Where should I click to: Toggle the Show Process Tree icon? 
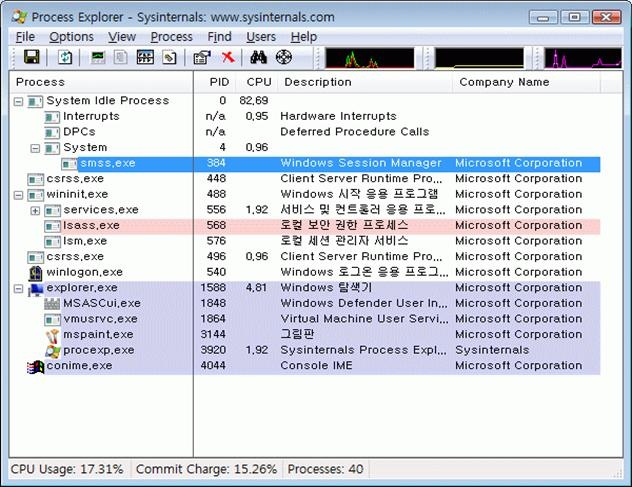(x=121, y=57)
